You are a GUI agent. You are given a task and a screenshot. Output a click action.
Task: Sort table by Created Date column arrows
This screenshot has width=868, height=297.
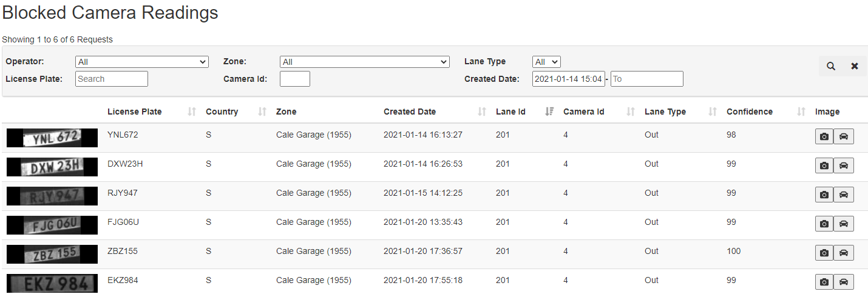click(x=483, y=112)
